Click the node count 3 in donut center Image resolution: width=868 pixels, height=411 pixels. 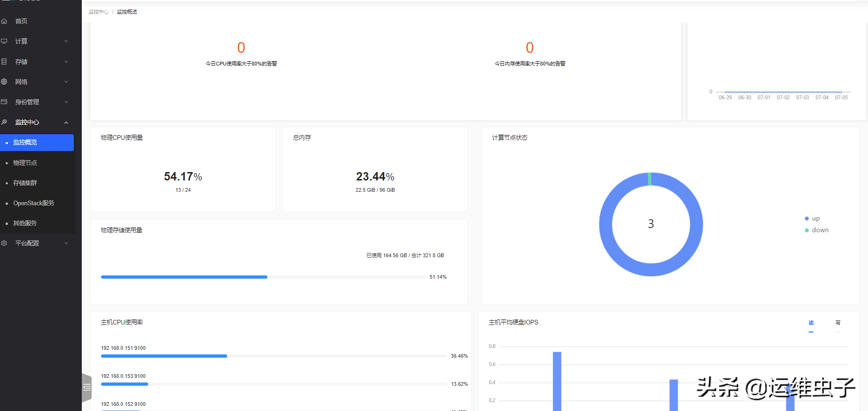coord(651,224)
